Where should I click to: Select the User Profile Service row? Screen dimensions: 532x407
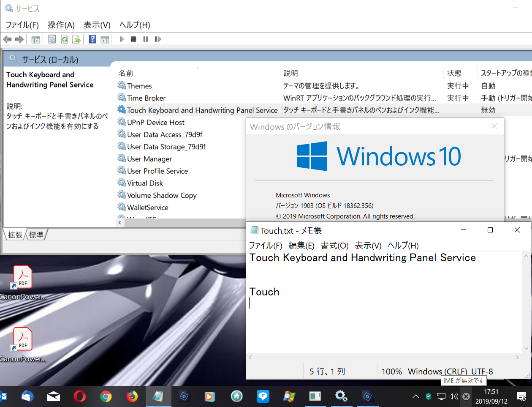[x=157, y=171]
